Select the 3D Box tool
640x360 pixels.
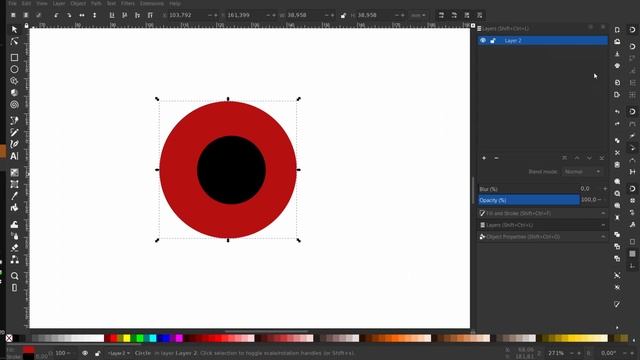pos(14,93)
